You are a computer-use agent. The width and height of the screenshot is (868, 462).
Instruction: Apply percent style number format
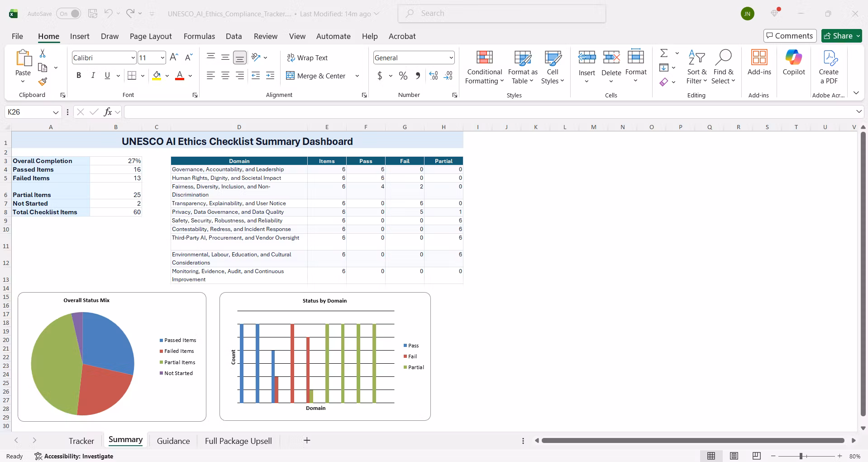403,76
